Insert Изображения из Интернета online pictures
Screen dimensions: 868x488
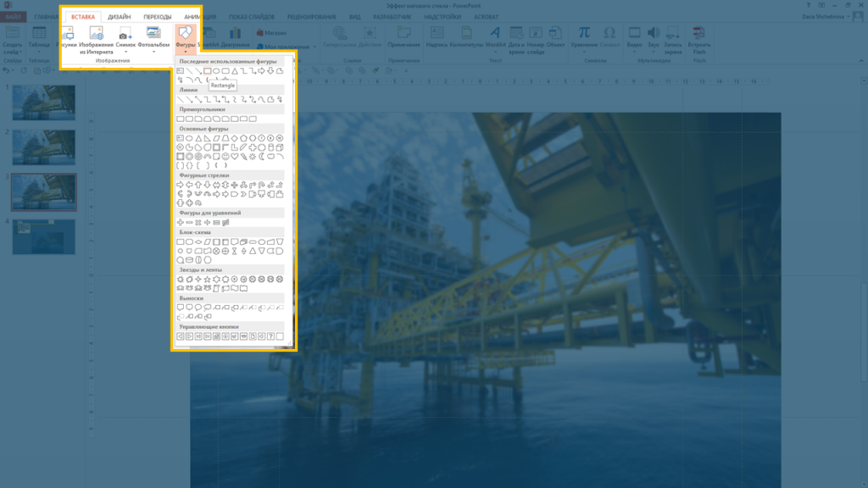point(96,38)
